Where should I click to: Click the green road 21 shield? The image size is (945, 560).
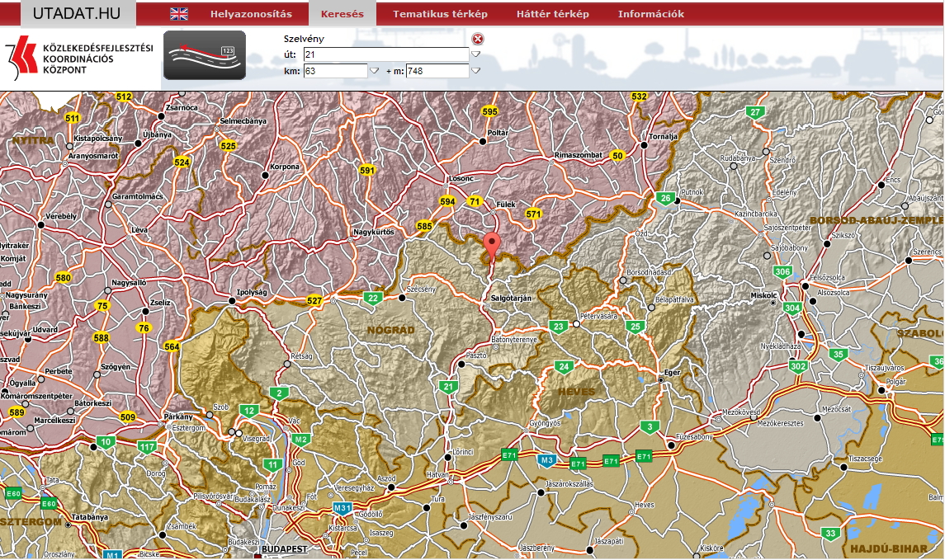pos(449,386)
